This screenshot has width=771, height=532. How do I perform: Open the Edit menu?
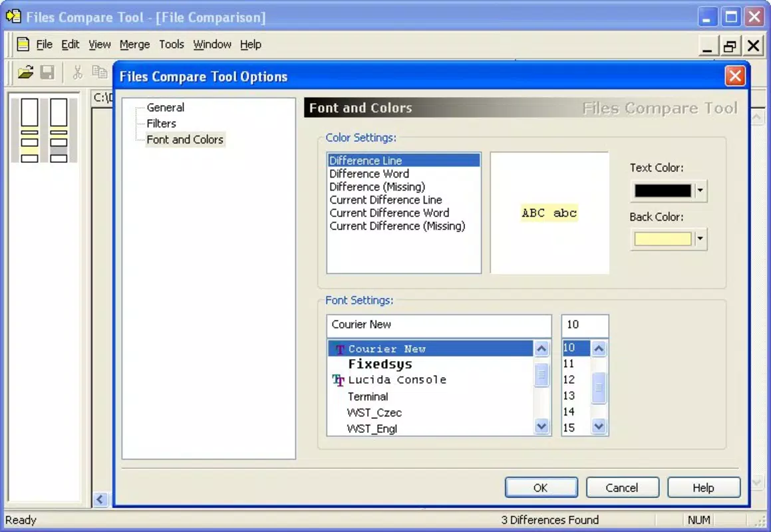coord(71,45)
